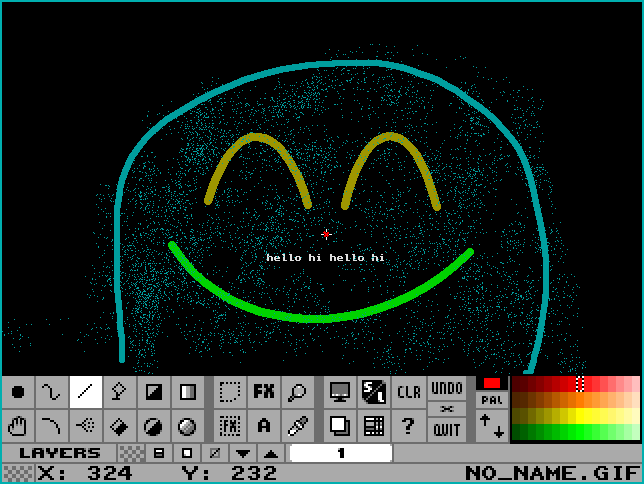Click the delete layer slashed-square icon

215,453
